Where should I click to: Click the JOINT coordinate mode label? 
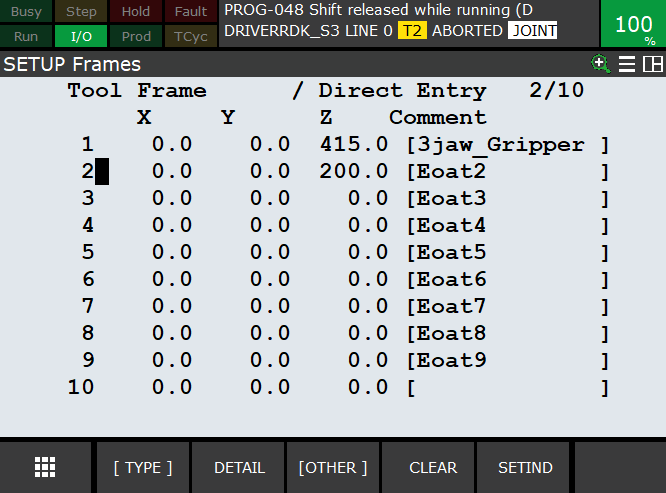point(532,31)
